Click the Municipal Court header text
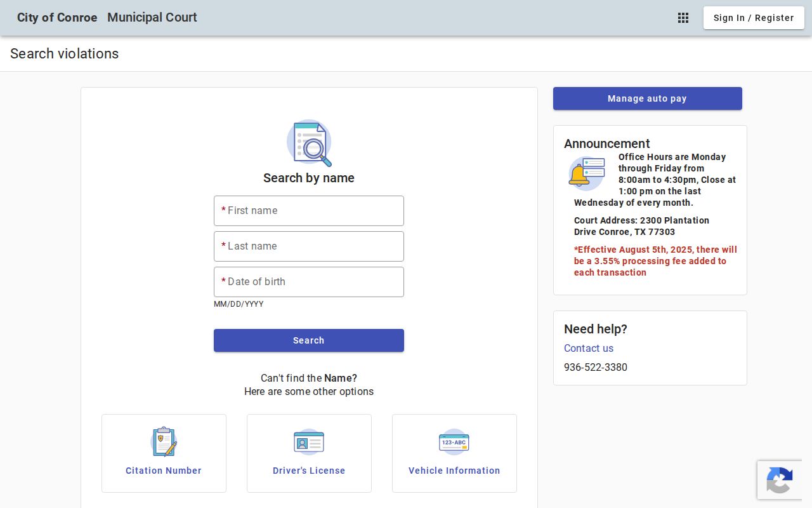Image resolution: width=812 pixels, height=508 pixels. pos(152,18)
